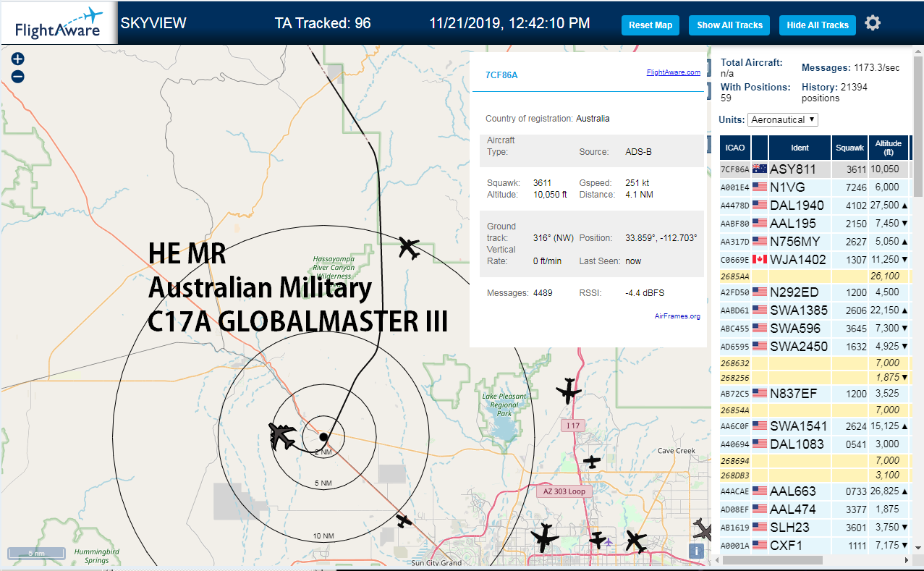Select the aircraft icon above Lake Pleasant Regional Park
Screen dimensions: 924x571
569,392
